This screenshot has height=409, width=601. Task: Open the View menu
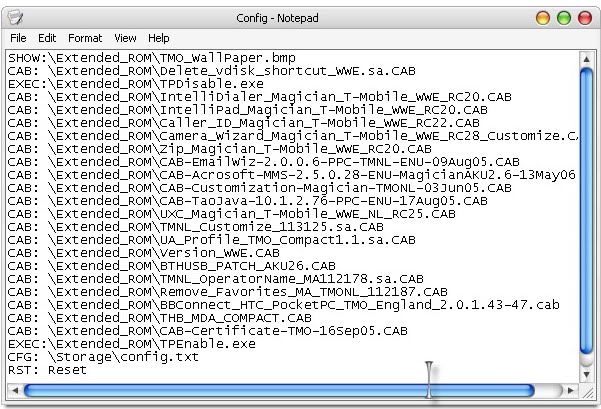[x=125, y=38]
